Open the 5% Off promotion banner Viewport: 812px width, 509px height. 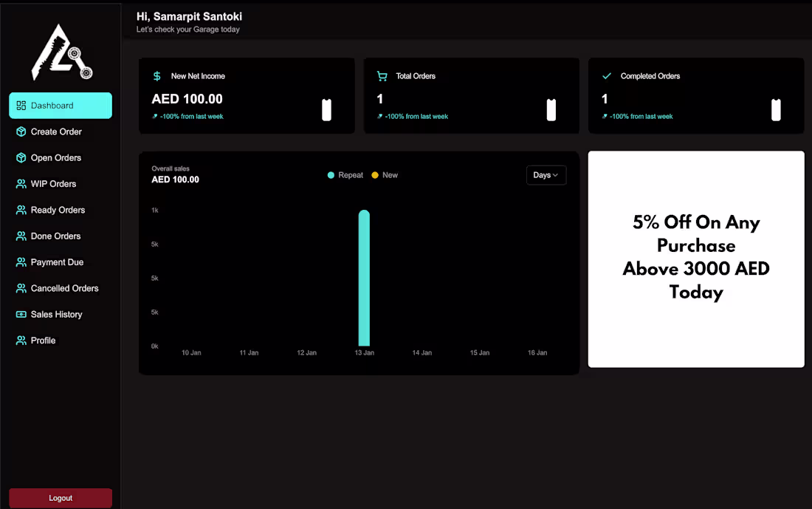pyautogui.click(x=696, y=258)
